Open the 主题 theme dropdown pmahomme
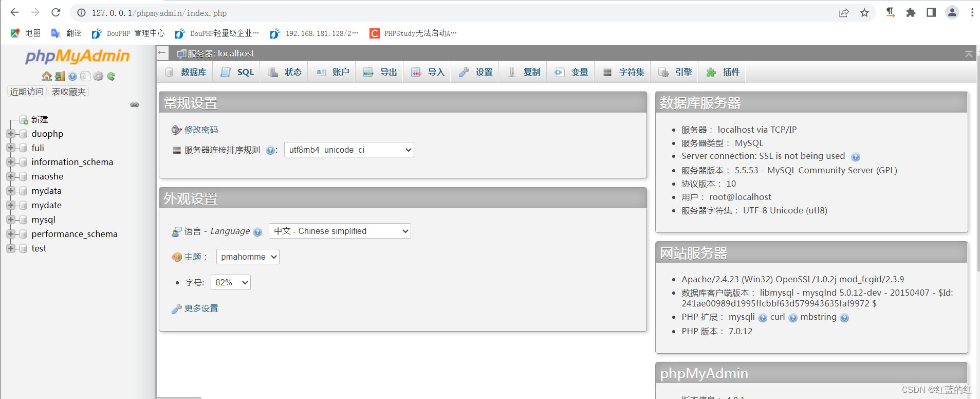980x399 pixels. coord(248,257)
